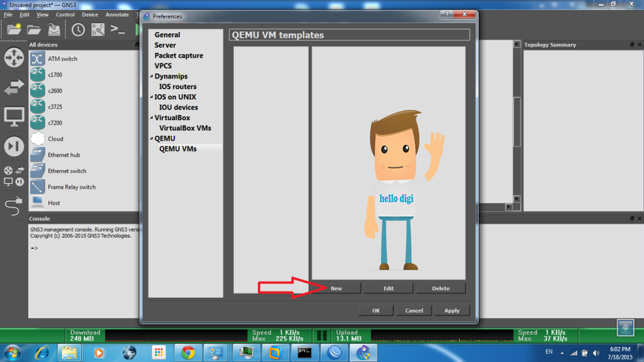Screen dimensions: 644x362
Task: Click the workspace vertical scrollbar thumb
Action: (x=517, y=121)
